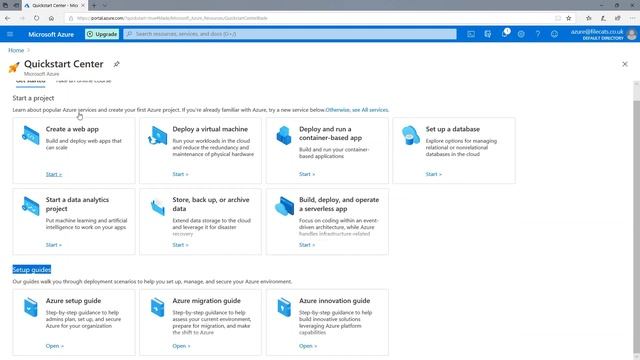Click the Set up a database title
This screenshot has width=640, height=360.
[x=453, y=129]
